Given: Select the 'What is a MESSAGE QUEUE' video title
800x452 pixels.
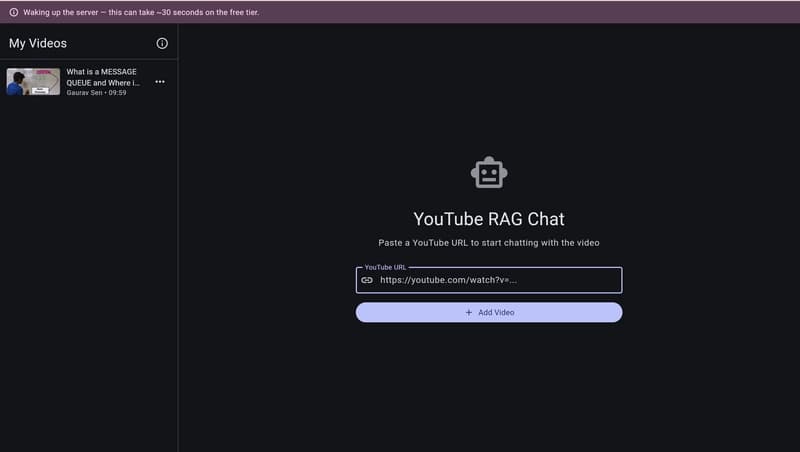Looking at the screenshot, I should coord(103,77).
